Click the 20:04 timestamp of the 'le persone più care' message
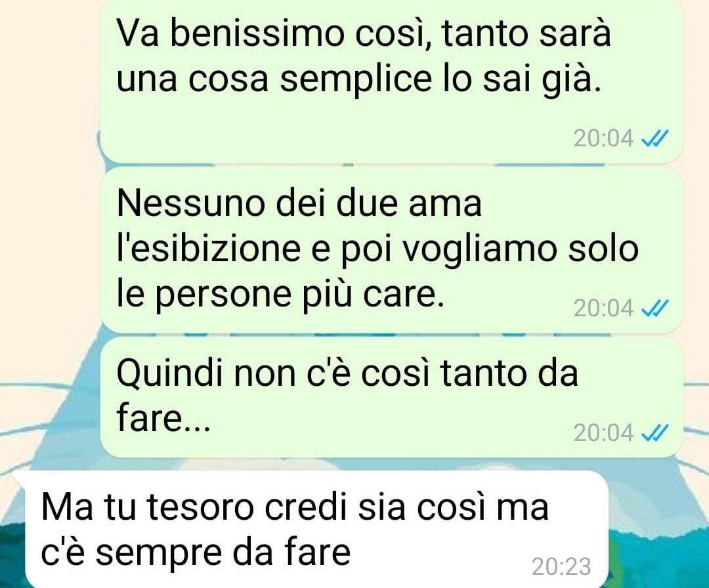 pos(604,308)
